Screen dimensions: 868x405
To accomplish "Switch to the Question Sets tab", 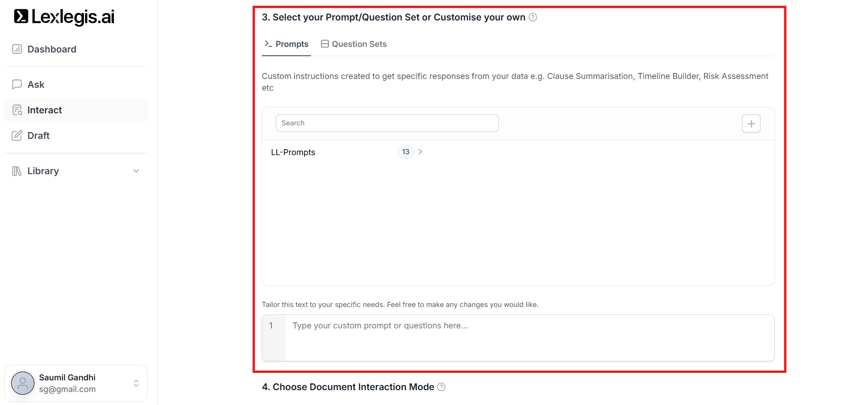I will pyautogui.click(x=354, y=44).
